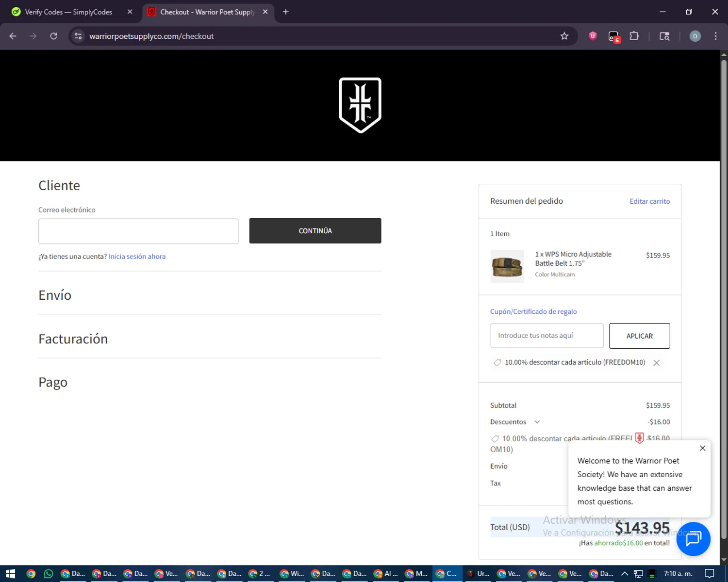Switch to the taskbar window labeled Wi...

[x=292, y=574]
